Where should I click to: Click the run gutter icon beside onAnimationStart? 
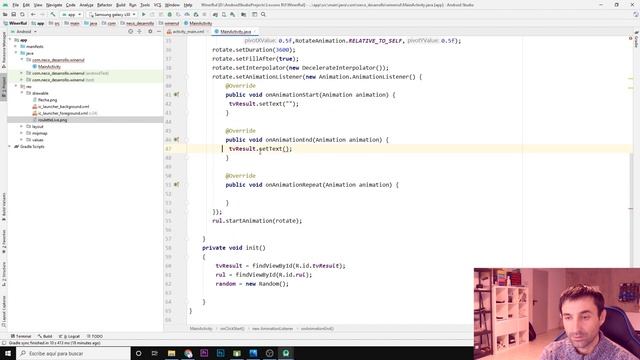(176, 94)
